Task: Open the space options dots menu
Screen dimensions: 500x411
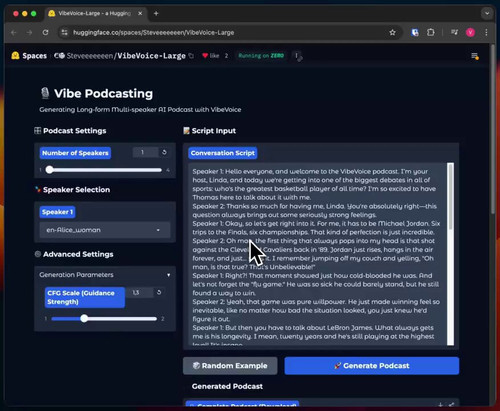Action: [297, 56]
